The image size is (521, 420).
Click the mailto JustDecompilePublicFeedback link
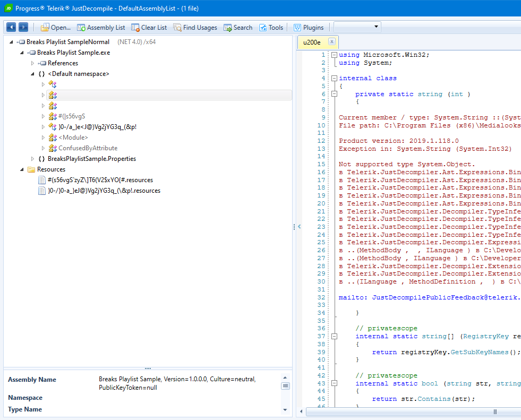(430, 297)
